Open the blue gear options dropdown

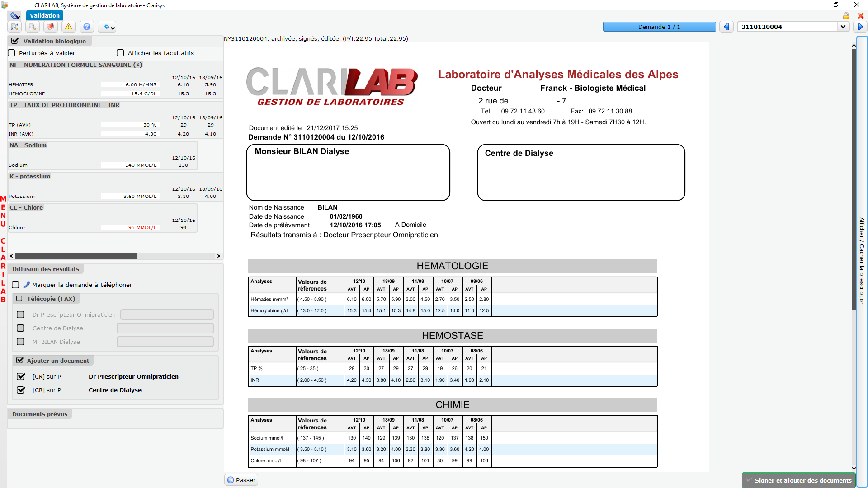pyautogui.click(x=108, y=27)
